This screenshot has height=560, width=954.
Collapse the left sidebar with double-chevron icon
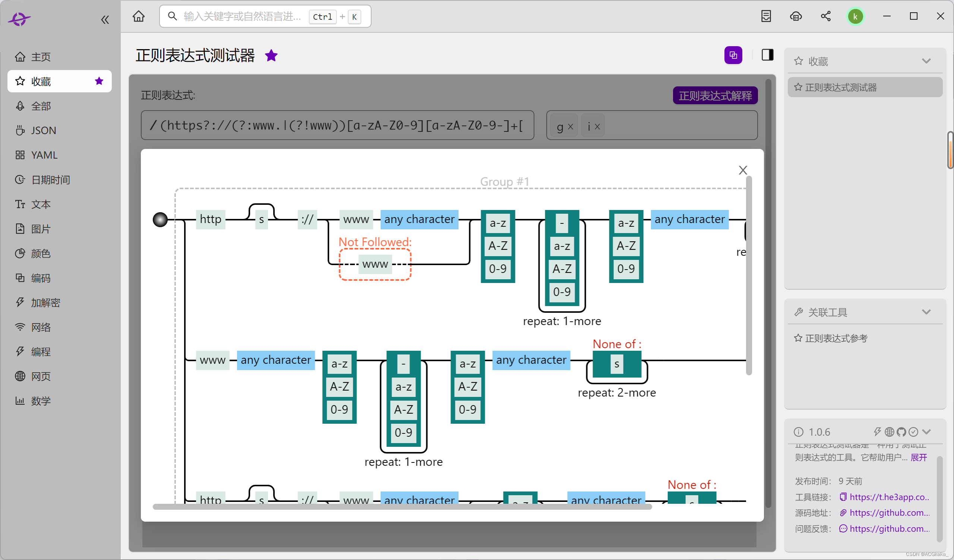105,20
